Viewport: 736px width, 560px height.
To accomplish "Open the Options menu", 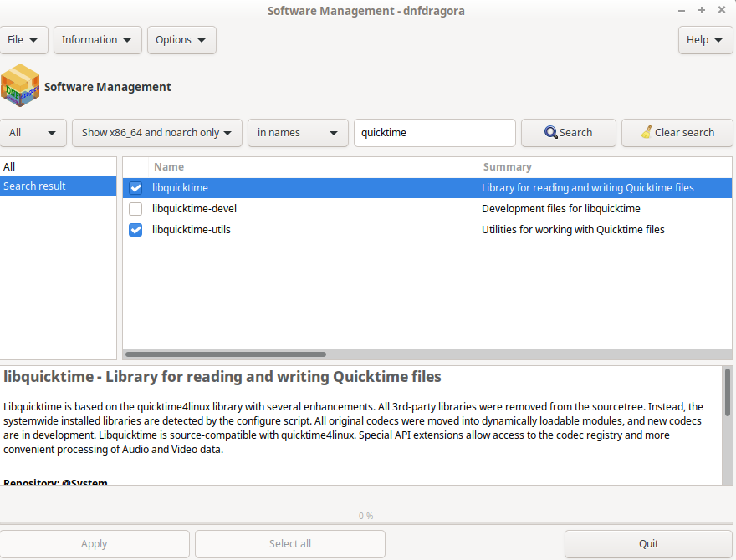I will pyautogui.click(x=181, y=40).
